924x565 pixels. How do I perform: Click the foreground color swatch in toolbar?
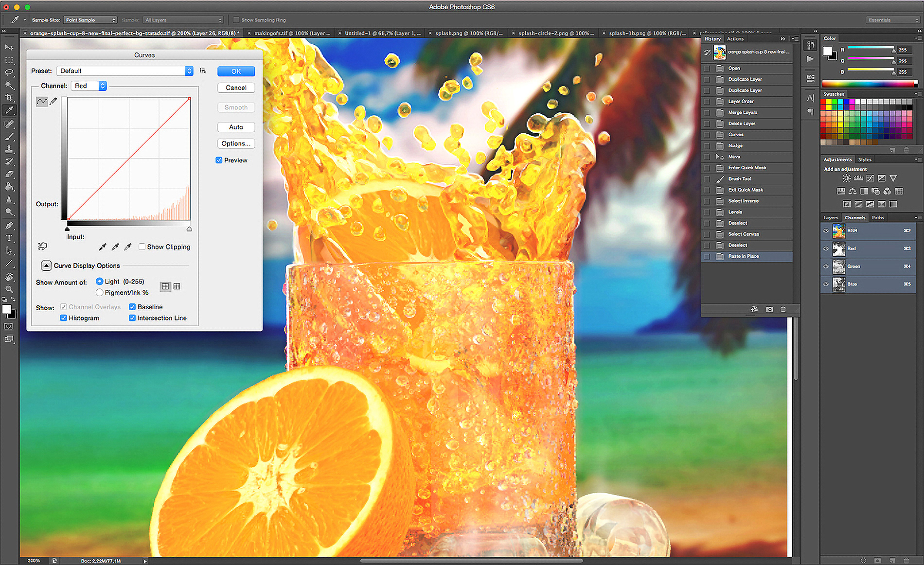click(x=6, y=309)
